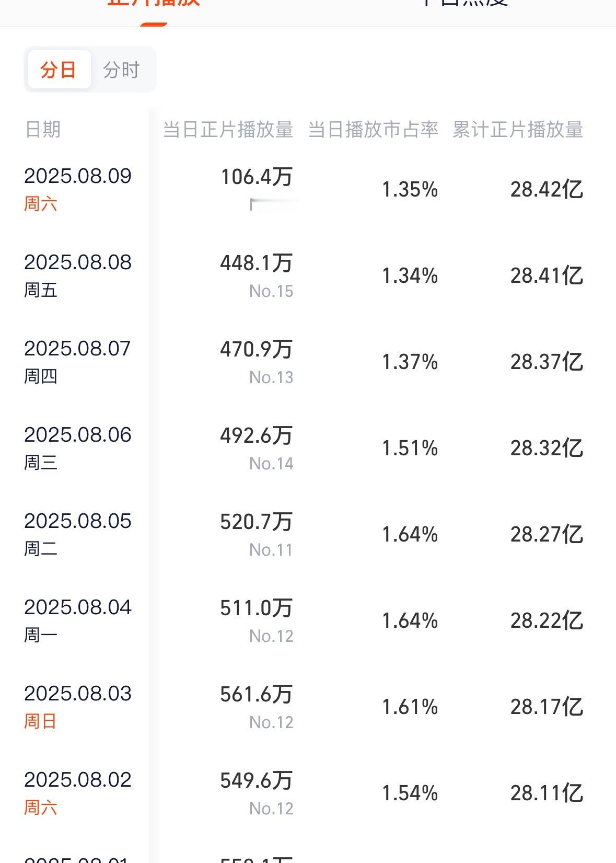Viewport: 616px width, 863px height.
Task: Tap the 561.6万 daily views value
Action: [x=257, y=694]
